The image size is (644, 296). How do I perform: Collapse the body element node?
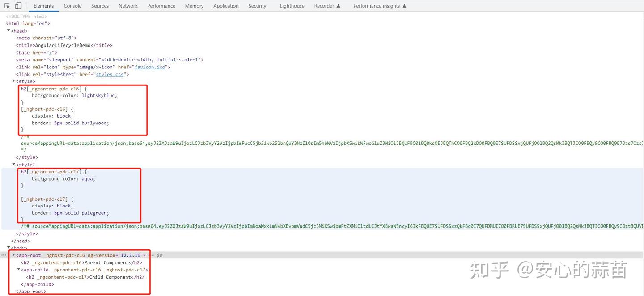pos(8,248)
